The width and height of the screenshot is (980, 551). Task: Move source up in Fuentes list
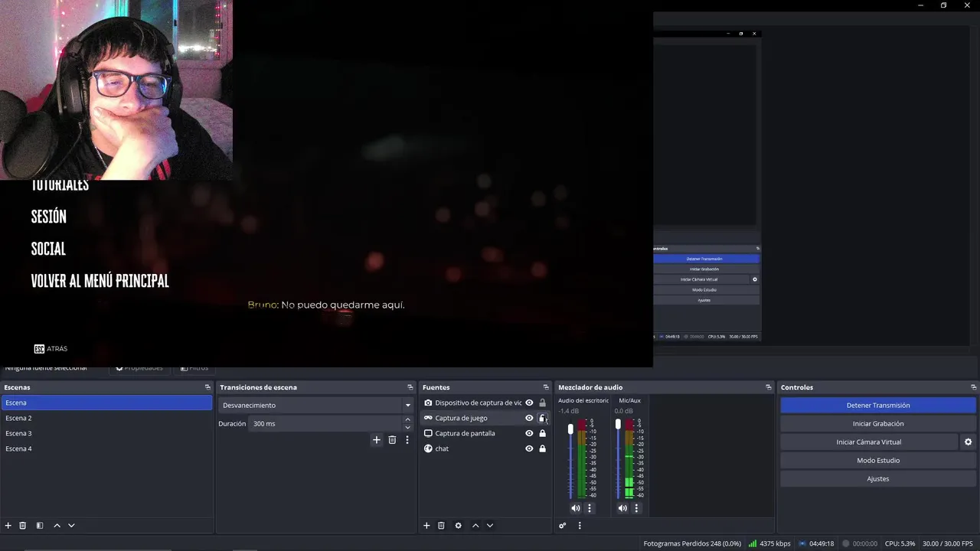pos(475,526)
